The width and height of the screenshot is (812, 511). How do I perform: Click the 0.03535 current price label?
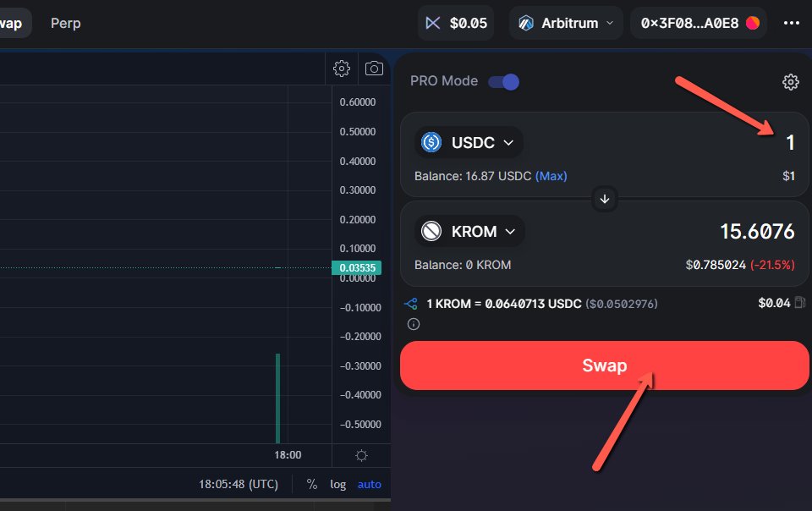click(x=357, y=267)
